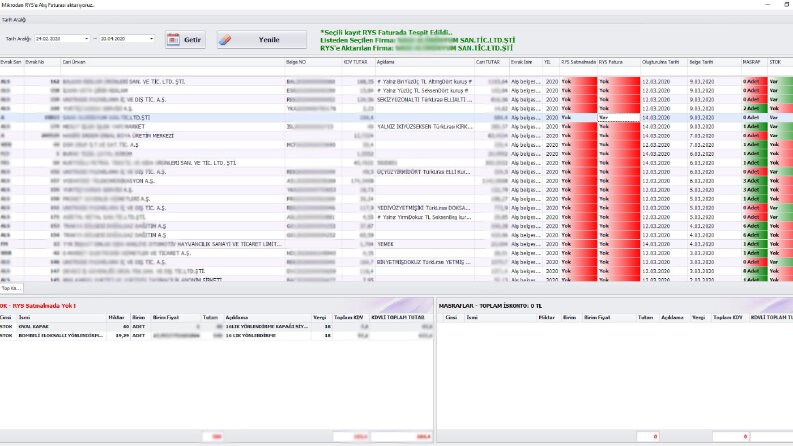The image size is (793, 446).
Task: Minimize the application window
Action: [768, 5]
